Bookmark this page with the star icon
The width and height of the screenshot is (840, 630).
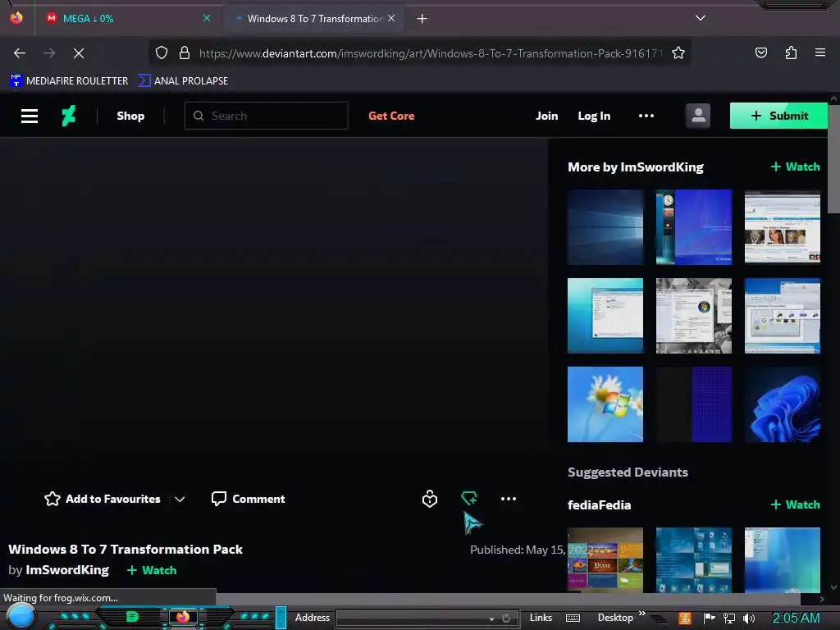tap(678, 53)
